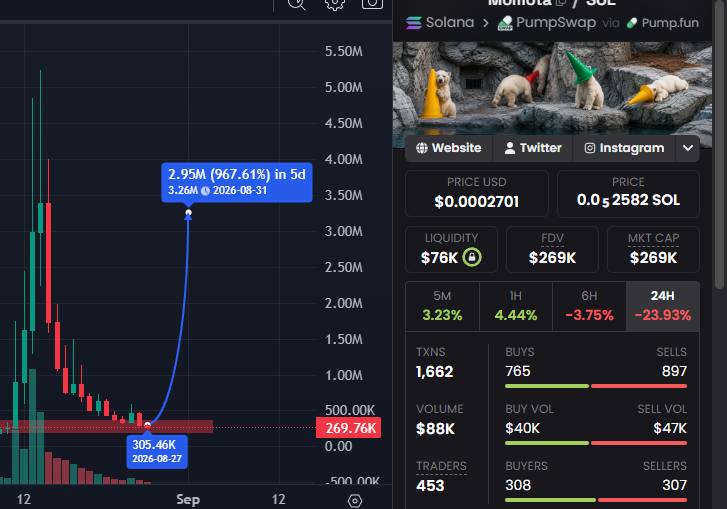Click the MKT CAP $269K box
Viewport: 727px width, 509px height.
point(653,249)
